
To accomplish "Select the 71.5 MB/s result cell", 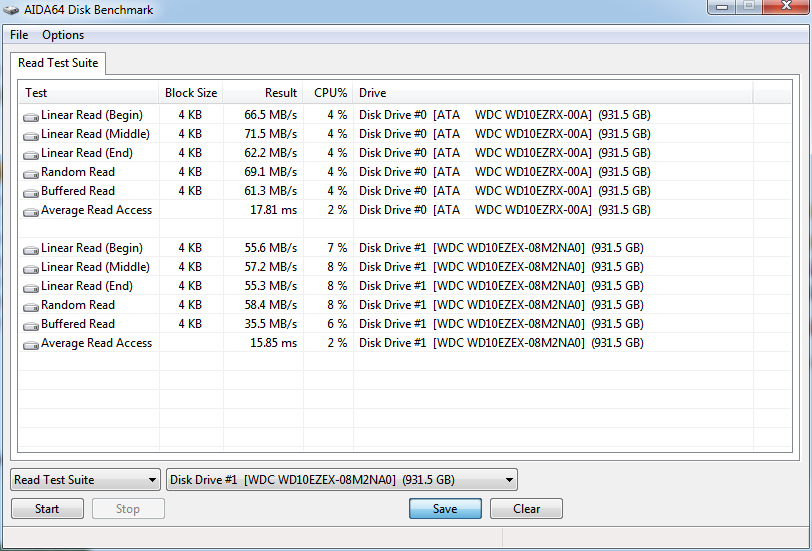I will (270, 134).
